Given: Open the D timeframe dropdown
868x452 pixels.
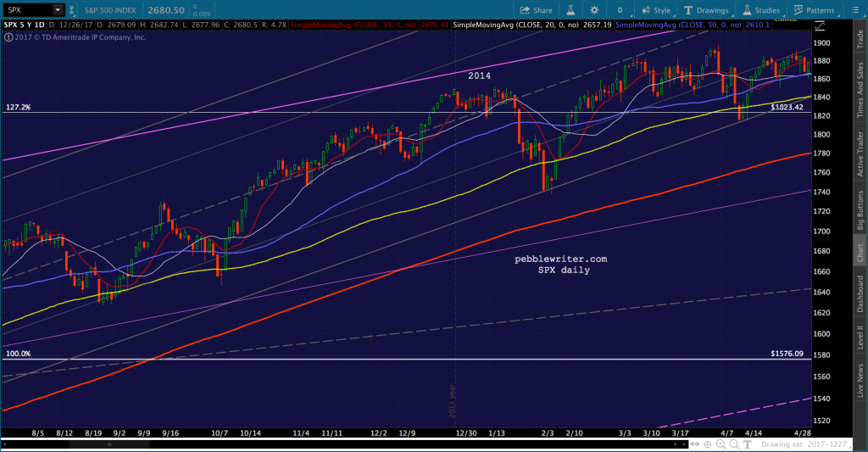Looking at the screenshot, I should click(620, 10).
